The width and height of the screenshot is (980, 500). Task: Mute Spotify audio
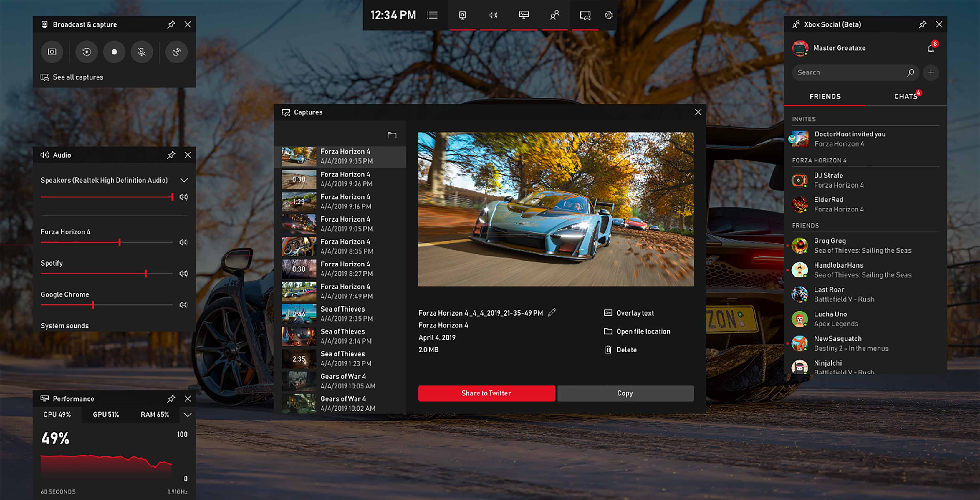point(183,273)
